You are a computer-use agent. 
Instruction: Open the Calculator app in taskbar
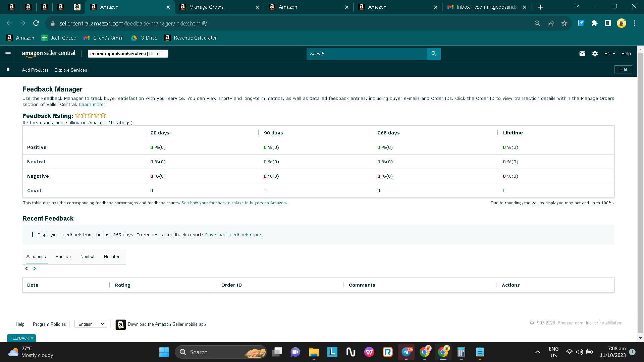[461, 352]
